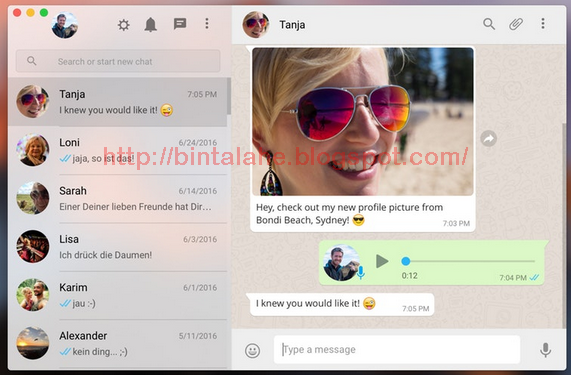Open the conversation with Karim

[x=118, y=295]
